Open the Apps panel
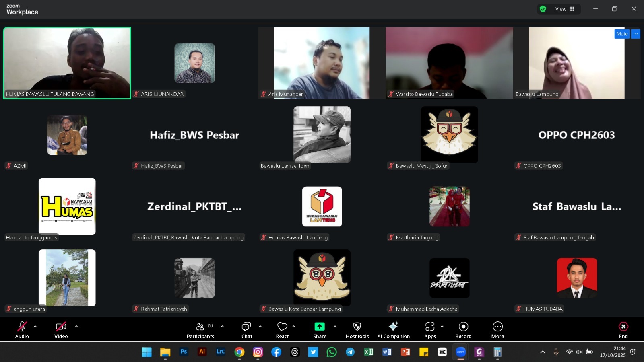 (x=430, y=330)
